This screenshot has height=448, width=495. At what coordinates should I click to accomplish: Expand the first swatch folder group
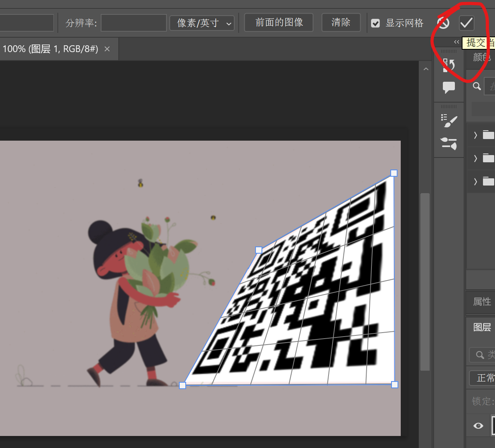tap(475, 135)
